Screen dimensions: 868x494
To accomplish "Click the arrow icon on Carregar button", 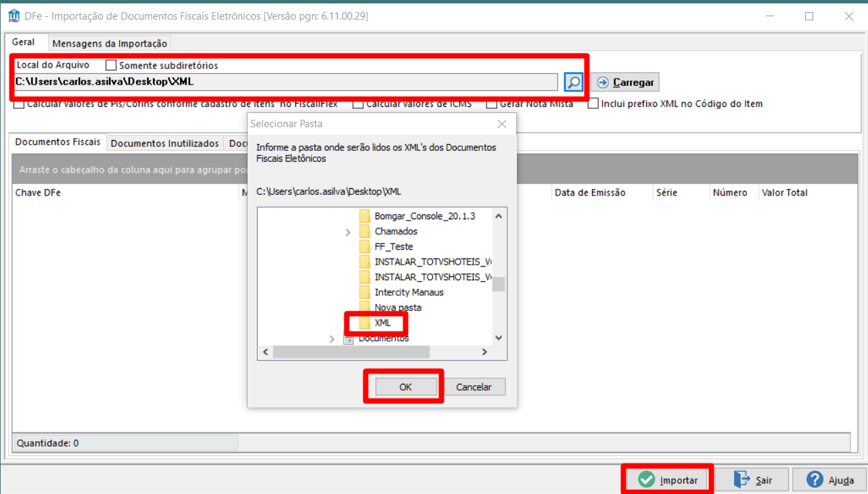I will click(603, 82).
